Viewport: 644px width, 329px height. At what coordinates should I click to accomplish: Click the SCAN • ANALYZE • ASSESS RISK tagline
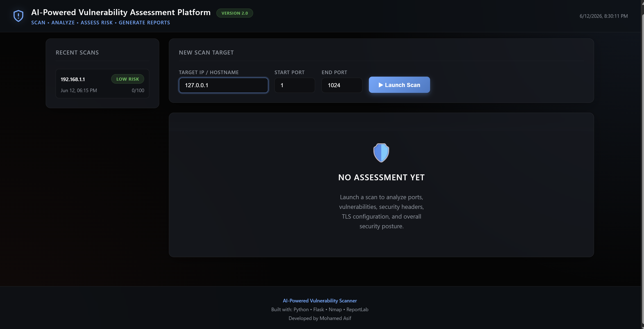pyautogui.click(x=100, y=23)
